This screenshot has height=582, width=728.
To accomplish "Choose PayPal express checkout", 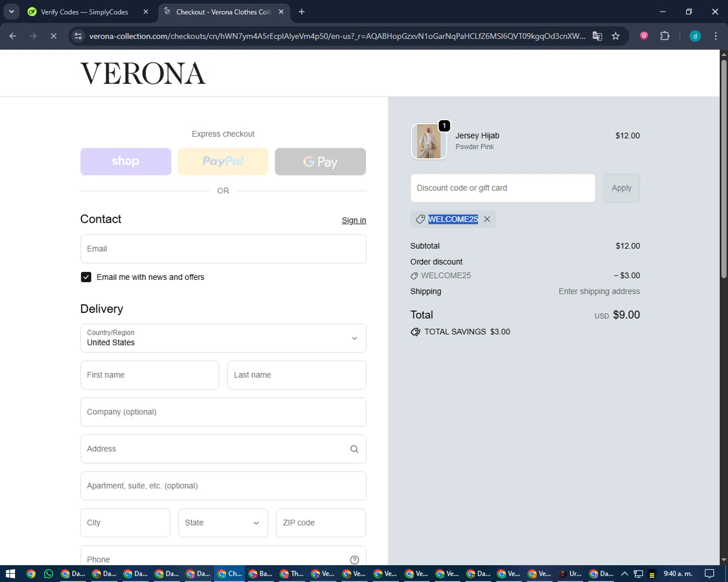I will pyautogui.click(x=223, y=162).
